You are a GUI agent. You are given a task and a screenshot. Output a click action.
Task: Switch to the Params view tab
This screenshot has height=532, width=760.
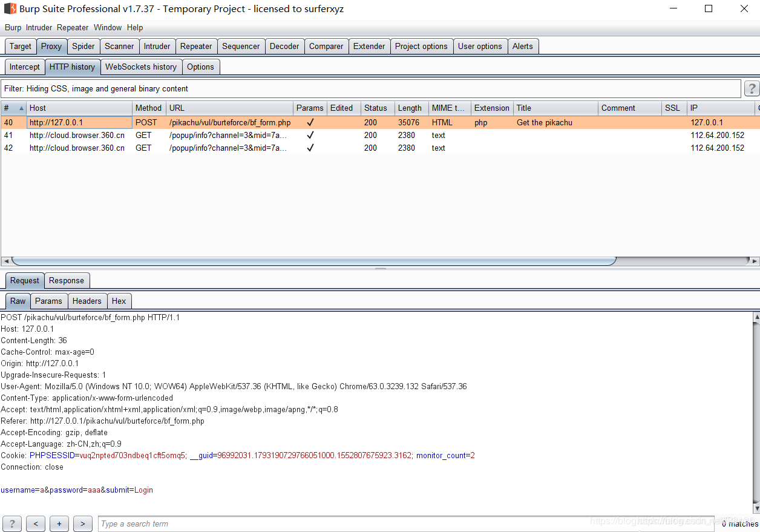click(48, 301)
